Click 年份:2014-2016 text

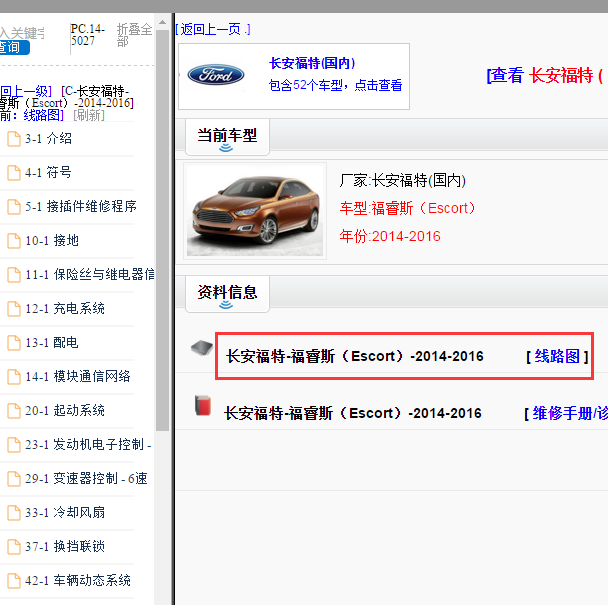[x=390, y=236]
